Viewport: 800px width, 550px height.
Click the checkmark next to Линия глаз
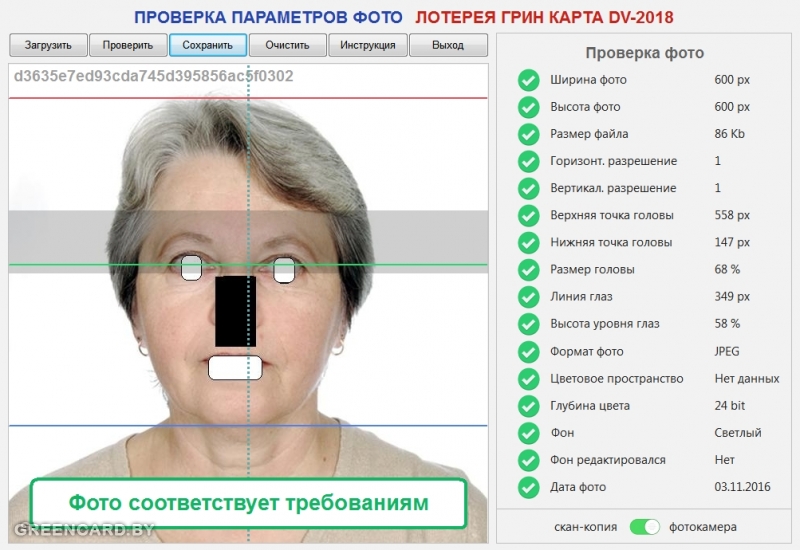(x=529, y=297)
